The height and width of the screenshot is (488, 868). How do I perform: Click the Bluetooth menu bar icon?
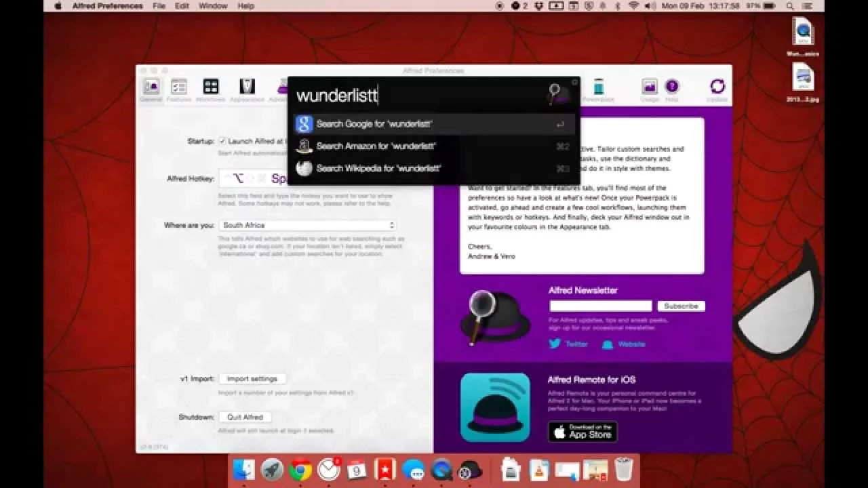pos(618,6)
